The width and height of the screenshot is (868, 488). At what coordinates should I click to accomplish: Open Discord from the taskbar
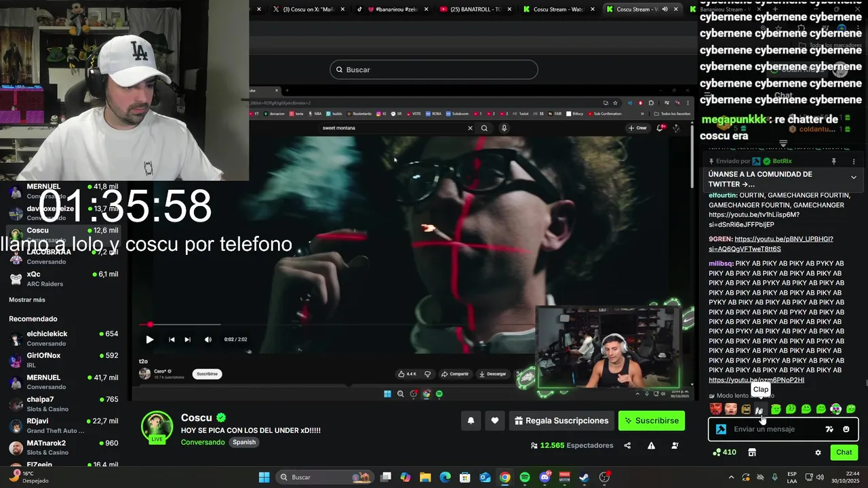coord(545,477)
